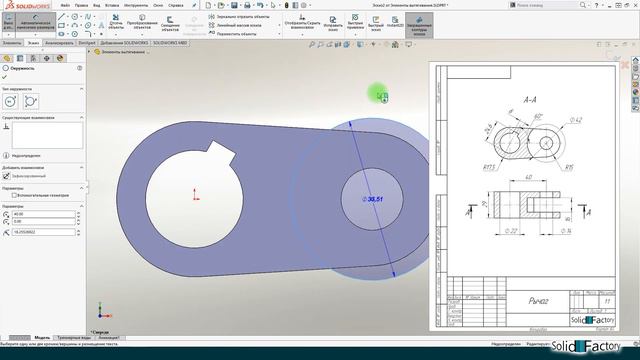The image size is (640, 360).
Task: Toggle Shaded Sketch Contours button
Action: click(419, 25)
